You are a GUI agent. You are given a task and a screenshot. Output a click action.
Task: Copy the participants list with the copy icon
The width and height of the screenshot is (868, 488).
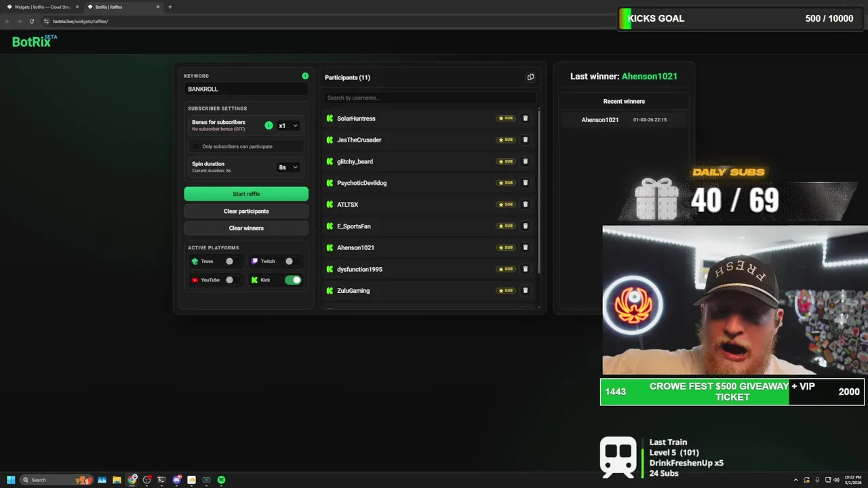click(x=530, y=77)
